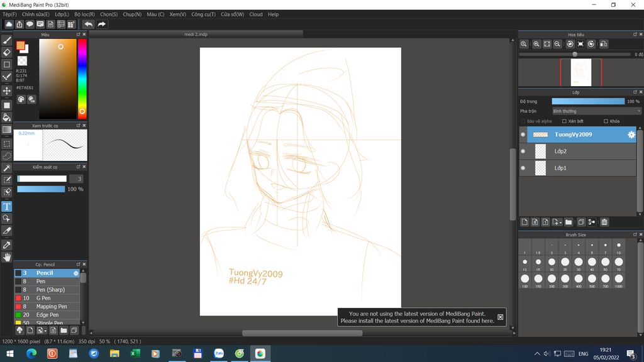Toggle visibility of Lớp1 layer

click(x=523, y=168)
